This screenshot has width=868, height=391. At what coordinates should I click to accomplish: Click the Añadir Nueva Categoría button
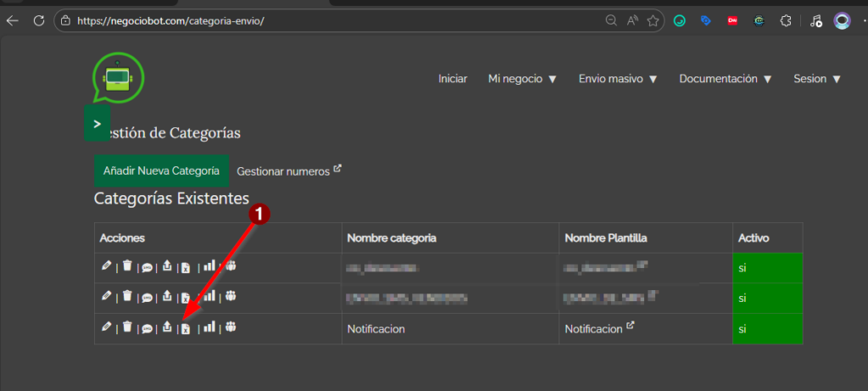click(x=161, y=170)
